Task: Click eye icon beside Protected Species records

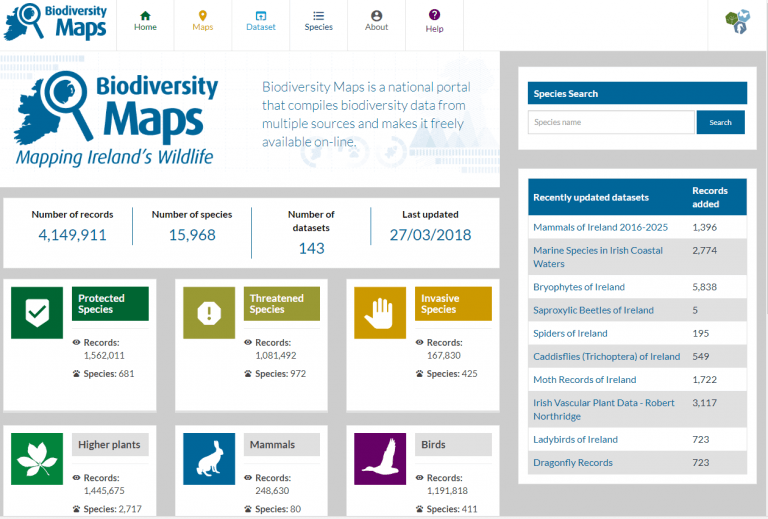Action: (x=76, y=342)
